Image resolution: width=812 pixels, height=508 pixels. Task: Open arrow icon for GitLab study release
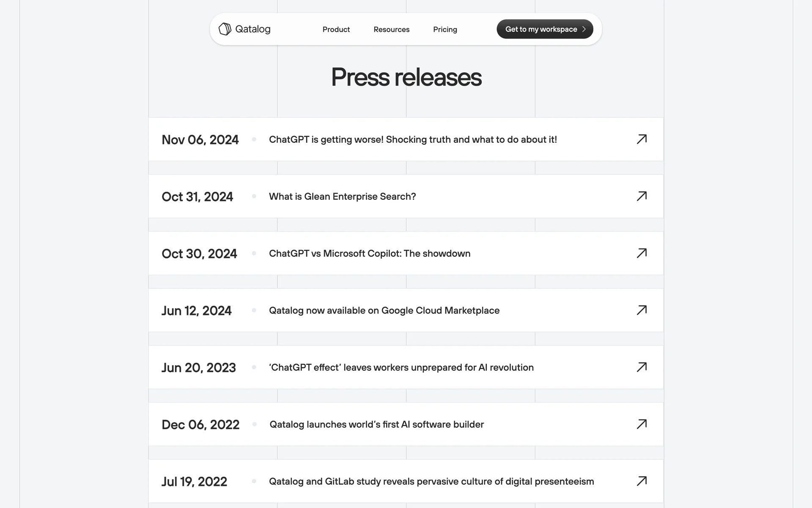coord(642,481)
